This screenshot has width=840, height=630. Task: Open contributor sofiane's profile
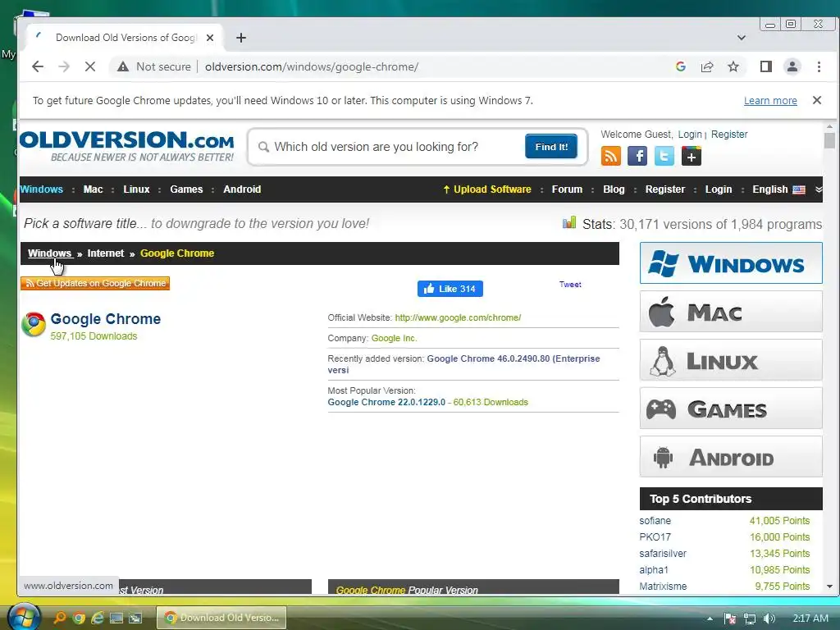point(655,521)
